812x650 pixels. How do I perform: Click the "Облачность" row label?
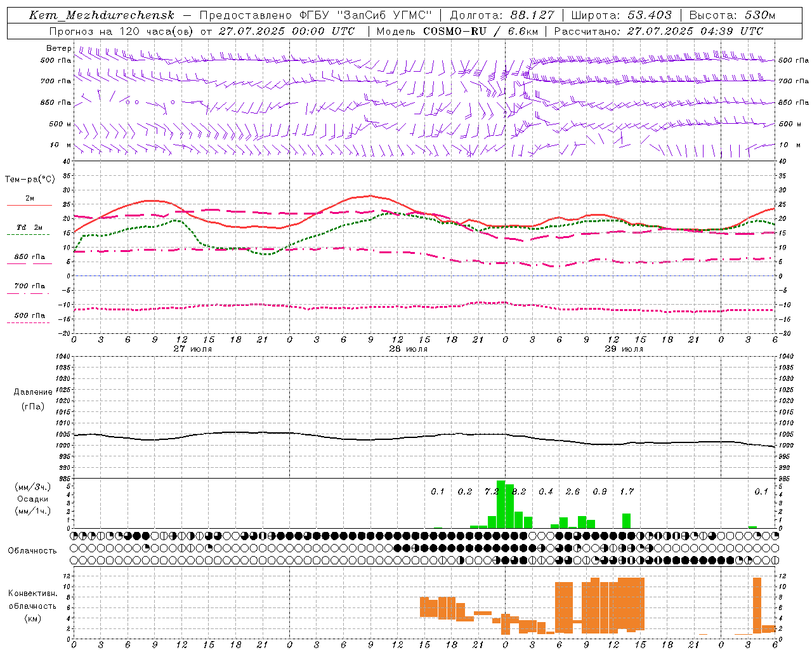[x=32, y=551]
